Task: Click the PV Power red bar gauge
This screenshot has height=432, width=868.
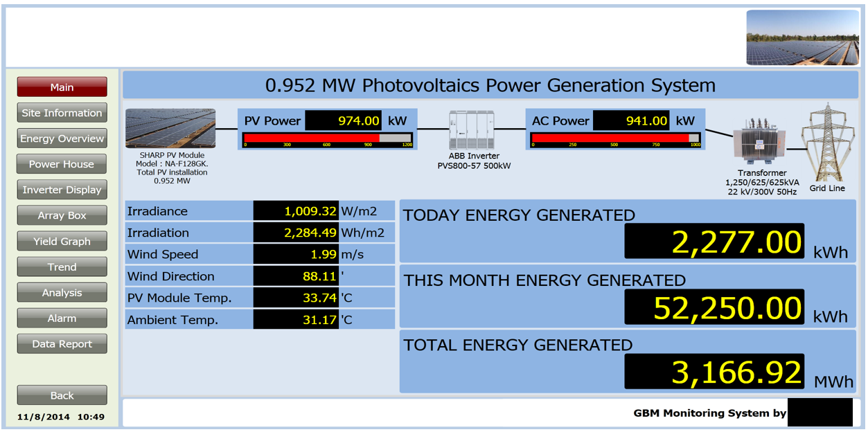Action: coord(328,139)
